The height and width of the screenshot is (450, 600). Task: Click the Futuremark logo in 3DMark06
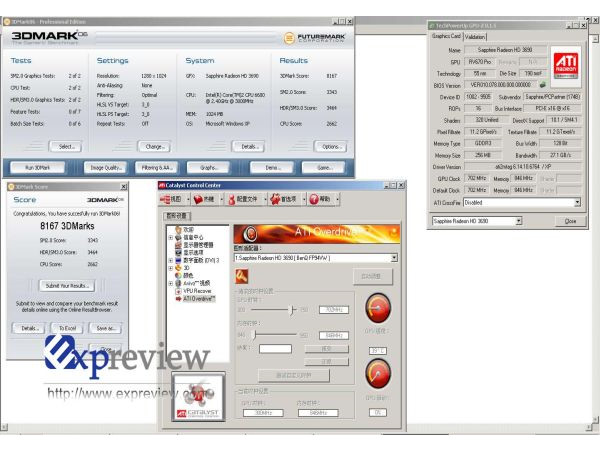tap(315, 38)
